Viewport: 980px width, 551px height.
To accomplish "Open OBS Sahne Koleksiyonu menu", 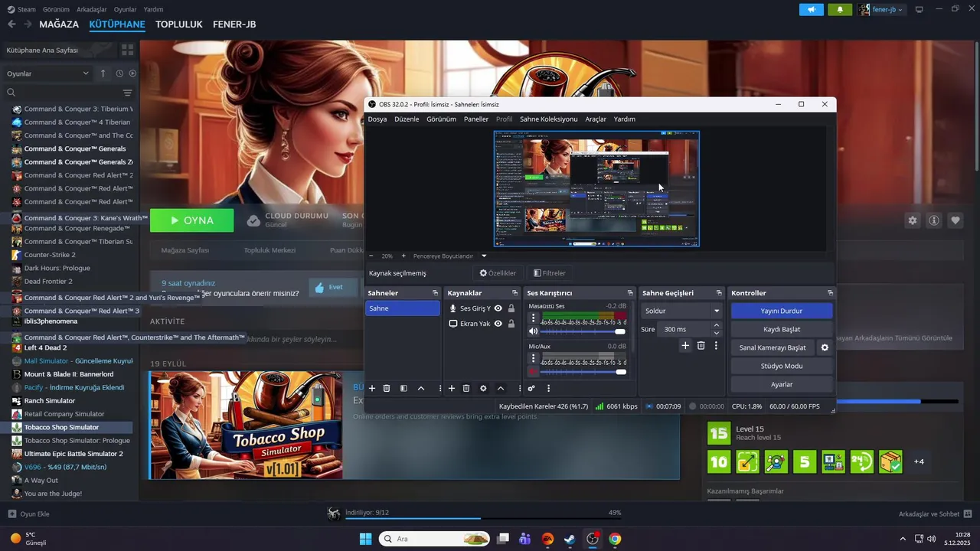I will click(549, 119).
